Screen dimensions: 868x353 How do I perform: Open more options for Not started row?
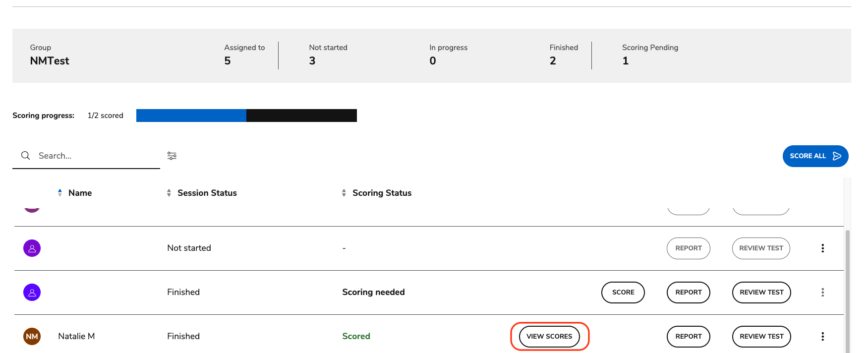coord(822,248)
